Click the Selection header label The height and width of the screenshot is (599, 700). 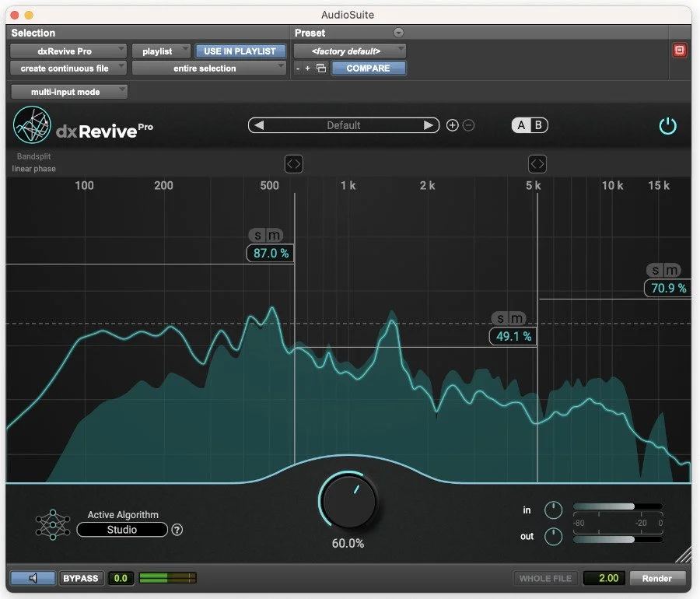click(x=33, y=33)
